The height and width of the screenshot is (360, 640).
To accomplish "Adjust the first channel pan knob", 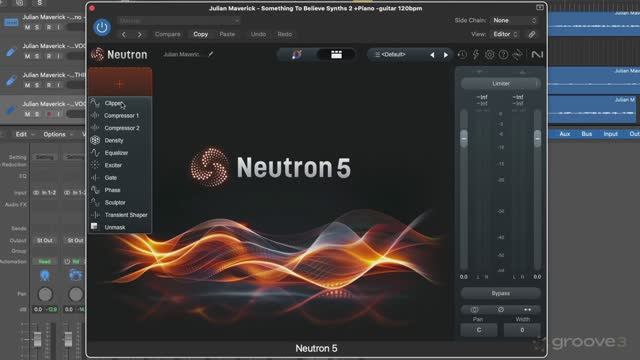I will (45, 294).
